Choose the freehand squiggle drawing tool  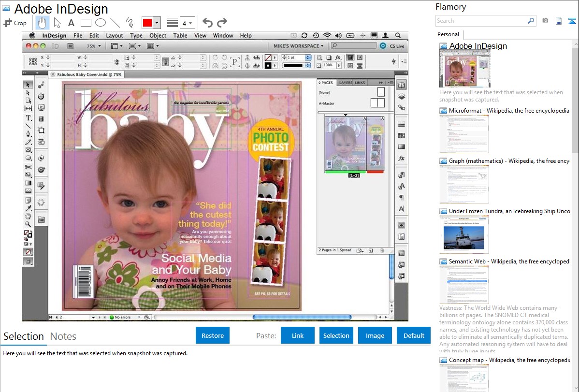130,23
